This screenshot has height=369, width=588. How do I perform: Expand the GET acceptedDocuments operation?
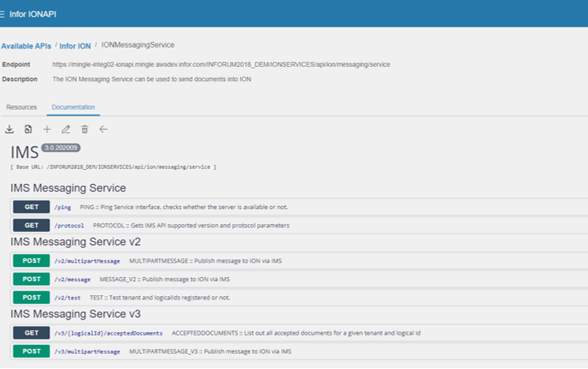(x=32, y=333)
